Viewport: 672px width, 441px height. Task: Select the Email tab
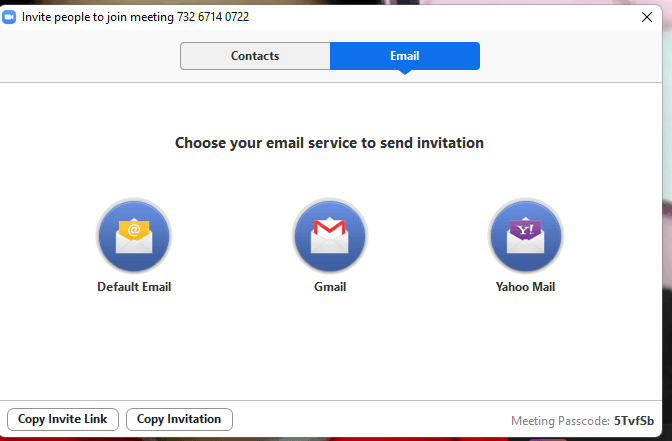405,56
